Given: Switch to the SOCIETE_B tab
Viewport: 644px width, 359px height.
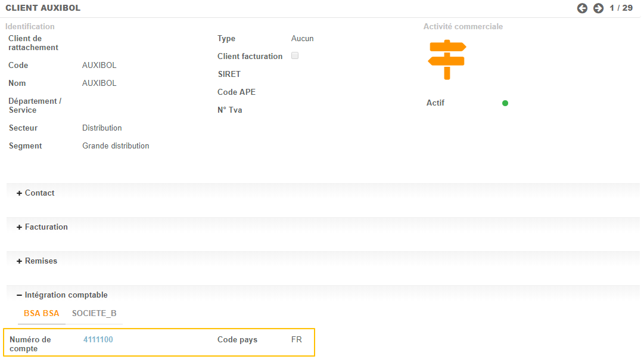Looking at the screenshot, I should (94, 314).
